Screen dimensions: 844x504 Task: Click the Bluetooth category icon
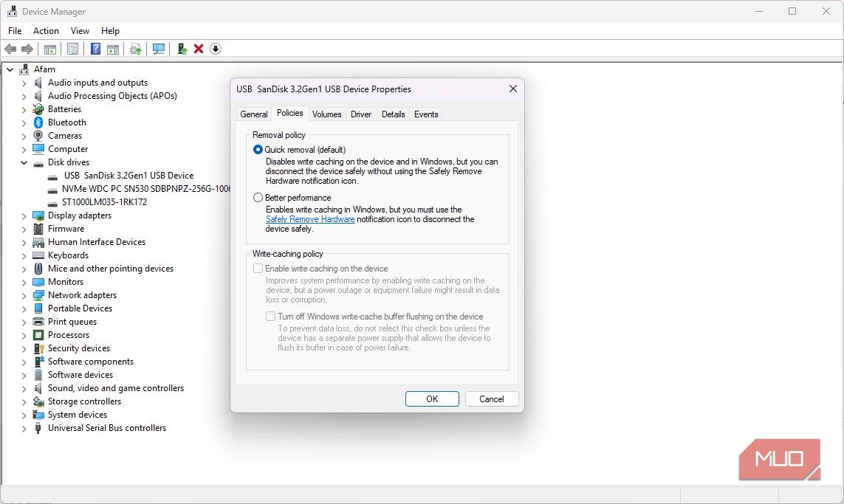point(38,122)
